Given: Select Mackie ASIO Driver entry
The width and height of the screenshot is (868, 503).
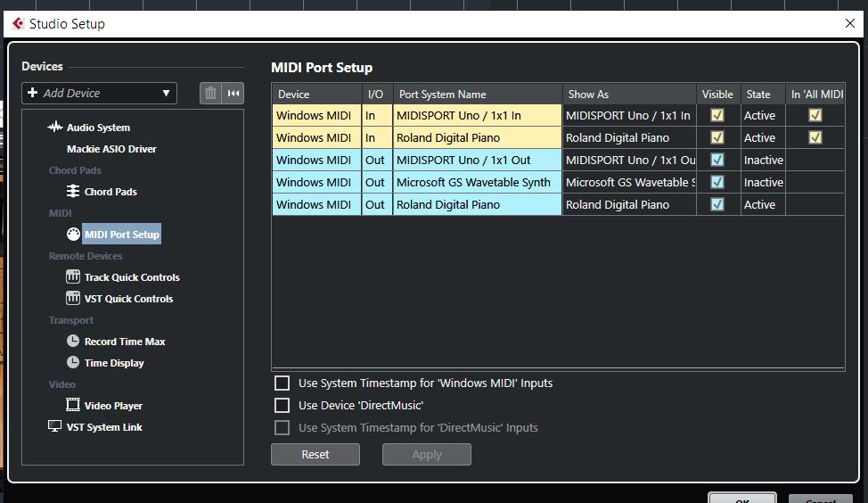Looking at the screenshot, I should pos(111,149).
